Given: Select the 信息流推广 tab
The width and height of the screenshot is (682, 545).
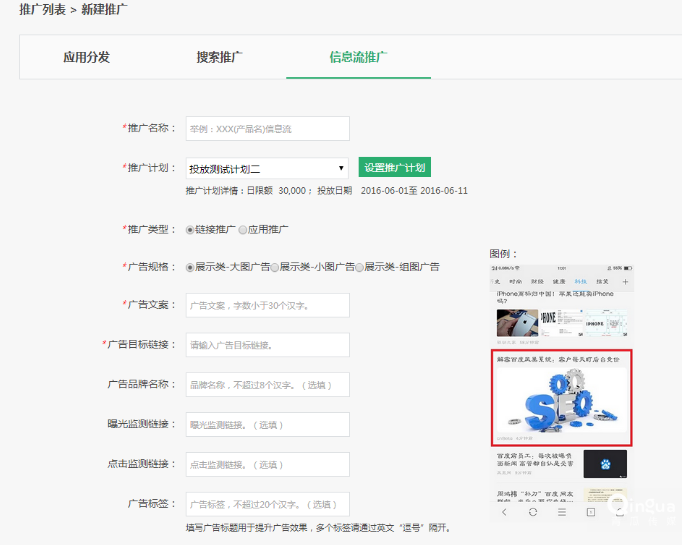Looking at the screenshot, I should point(358,57).
